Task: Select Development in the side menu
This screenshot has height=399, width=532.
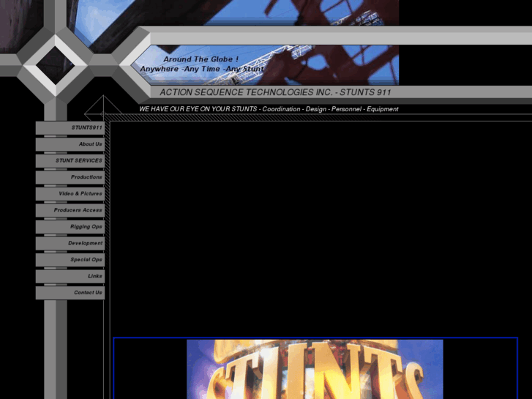Action: 70,244
